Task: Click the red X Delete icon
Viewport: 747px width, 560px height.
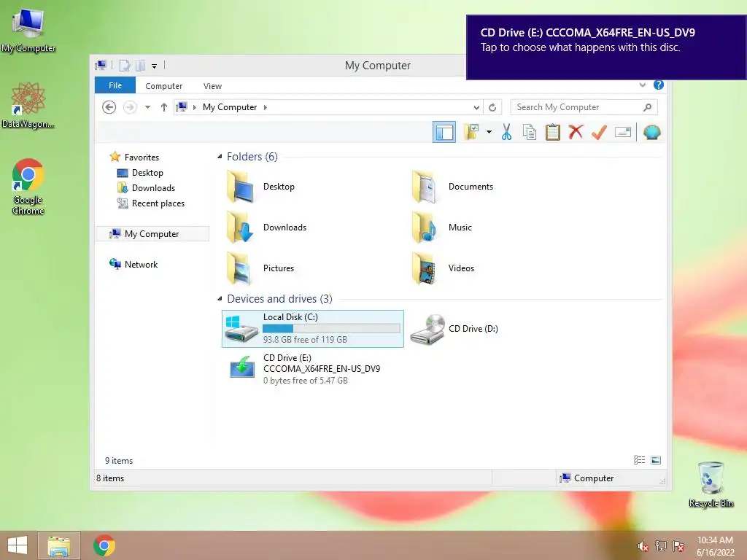Action: [576, 131]
